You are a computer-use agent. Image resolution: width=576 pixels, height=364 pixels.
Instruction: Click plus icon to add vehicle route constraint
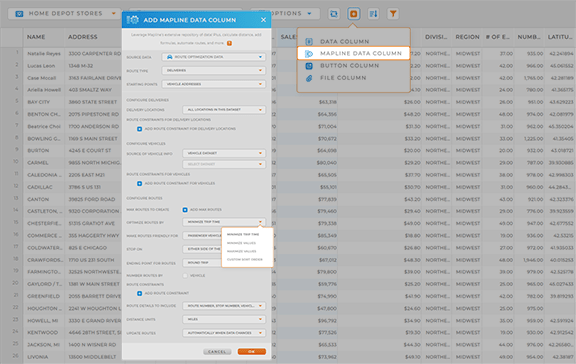click(x=140, y=183)
